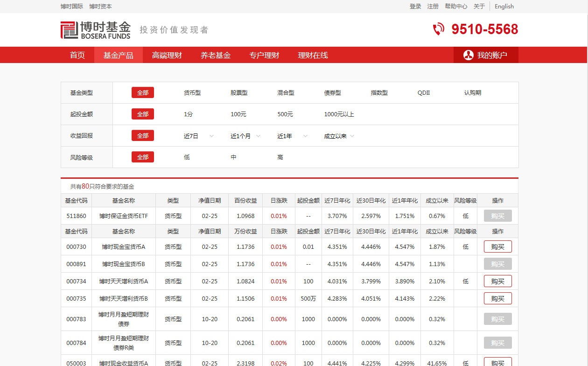
Task: Filter minimum investment by 1000元以上
Action: [x=339, y=114]
